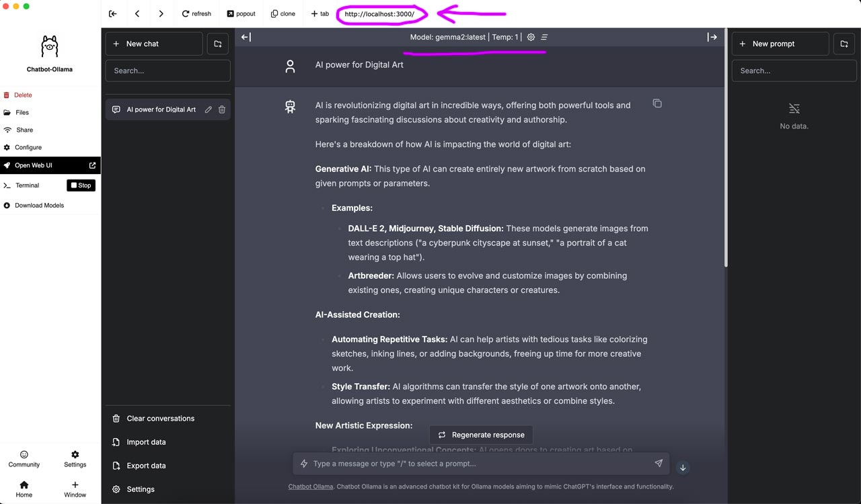Collapse the chat sidebar
The height and width of the screenshot is (504, 861).
click(x=246, y=37)
